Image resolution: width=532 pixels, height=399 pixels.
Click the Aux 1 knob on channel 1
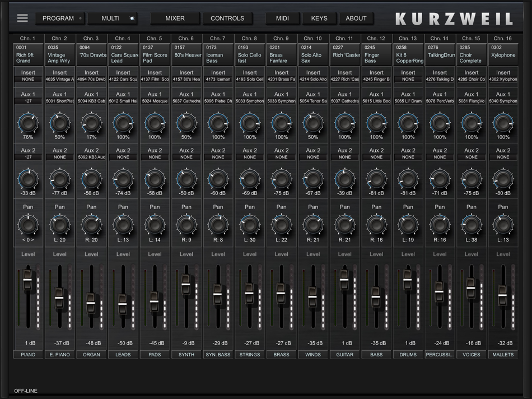pyautogui.click(x=27, y=123)
